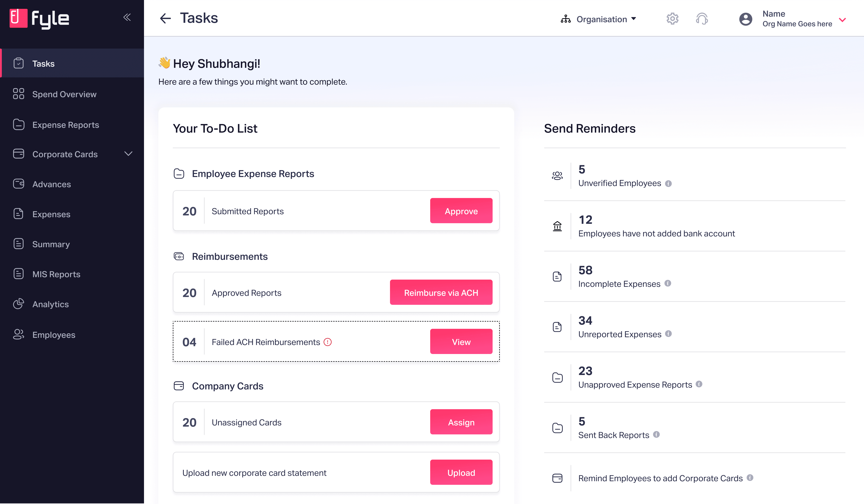864x504 pixels.
Task: Open settings via the gear icon
Action: pyautogui.click(x=672, y=19)
